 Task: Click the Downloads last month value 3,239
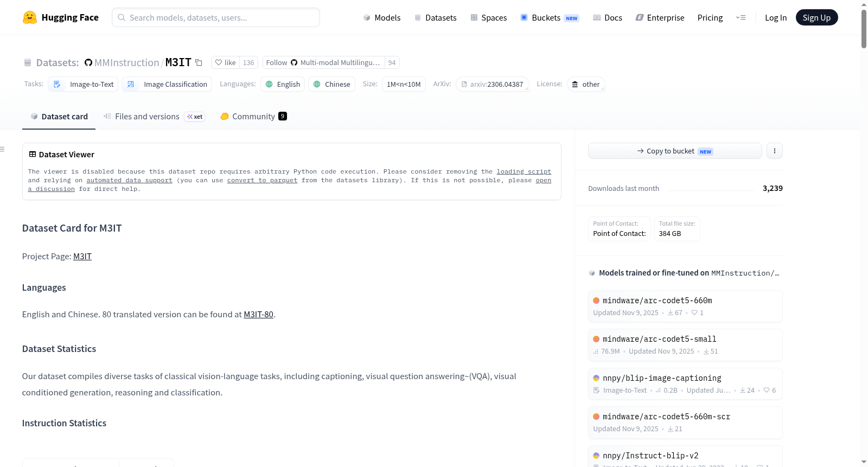(x=773, y=188)
